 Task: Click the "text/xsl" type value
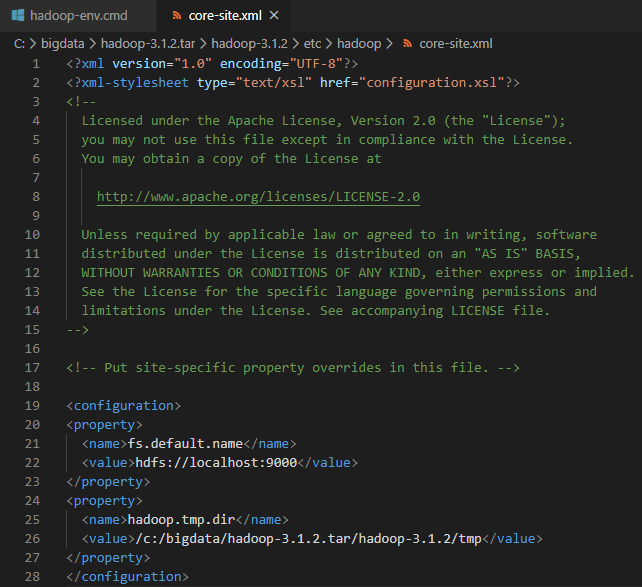(x=274, y=83)
